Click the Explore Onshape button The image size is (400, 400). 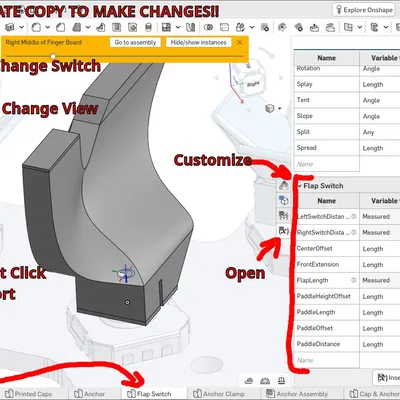click(x=364, y=10)
